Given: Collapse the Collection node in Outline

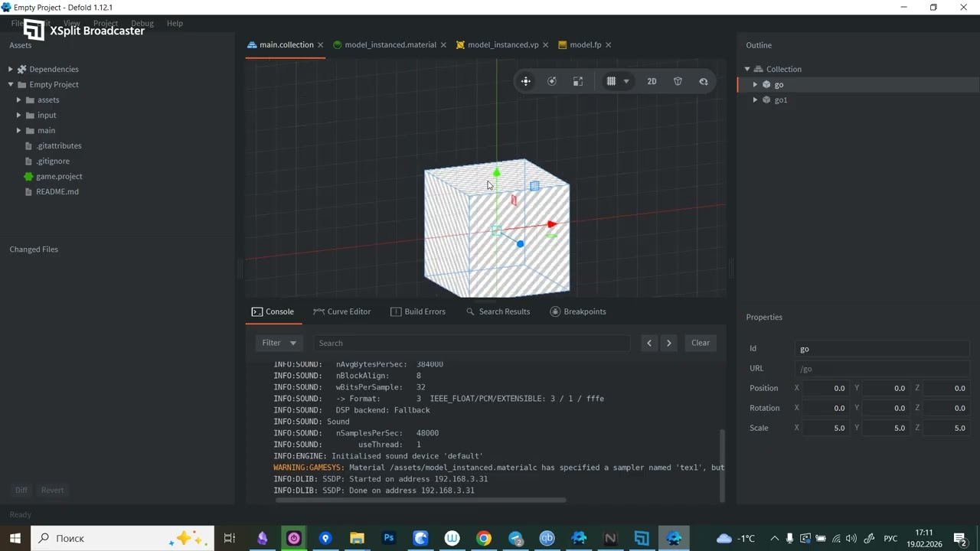Looking at the screenshot, I should pyautogui.click(x=747, y=69).
